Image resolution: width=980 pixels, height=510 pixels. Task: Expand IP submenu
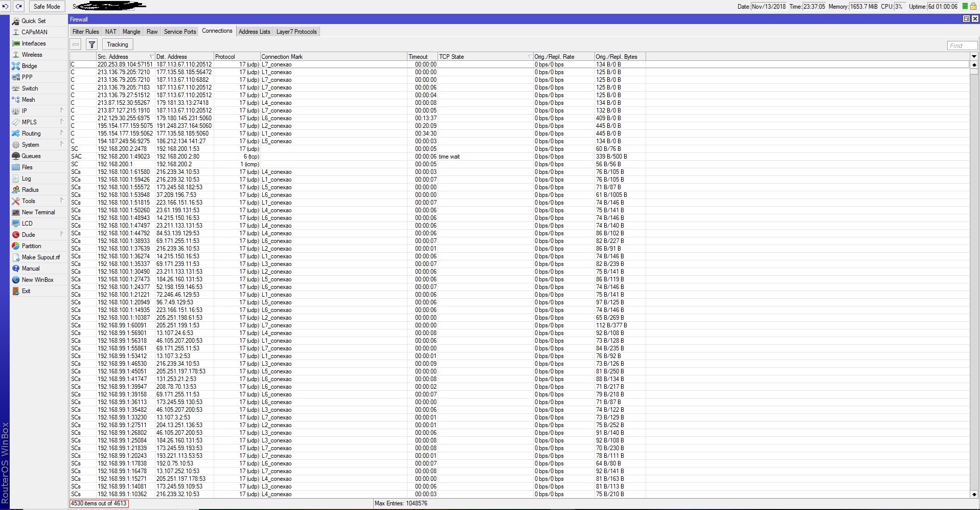coord(62,110)
